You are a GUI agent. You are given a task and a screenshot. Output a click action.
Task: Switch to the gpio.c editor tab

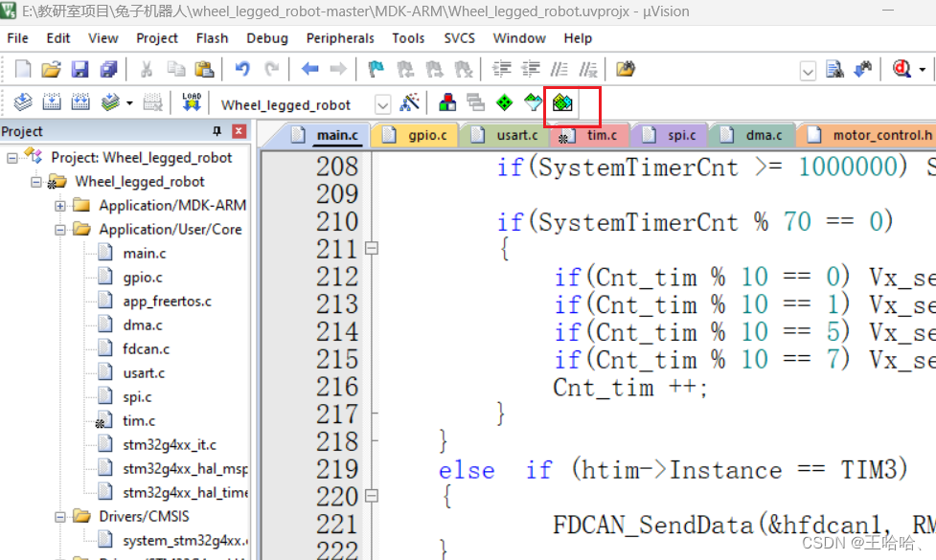[x=416, y=135]
